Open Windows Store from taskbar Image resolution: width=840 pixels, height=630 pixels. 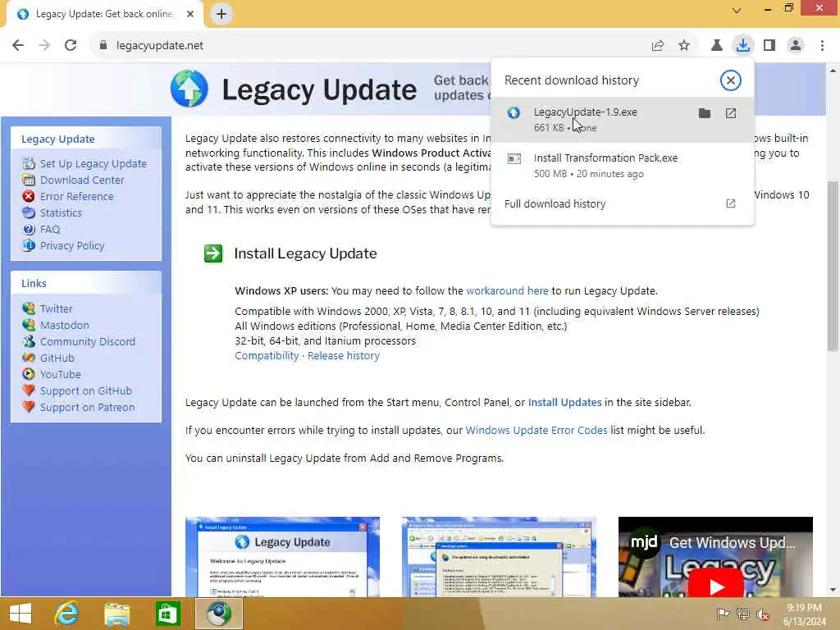point(167,614)
